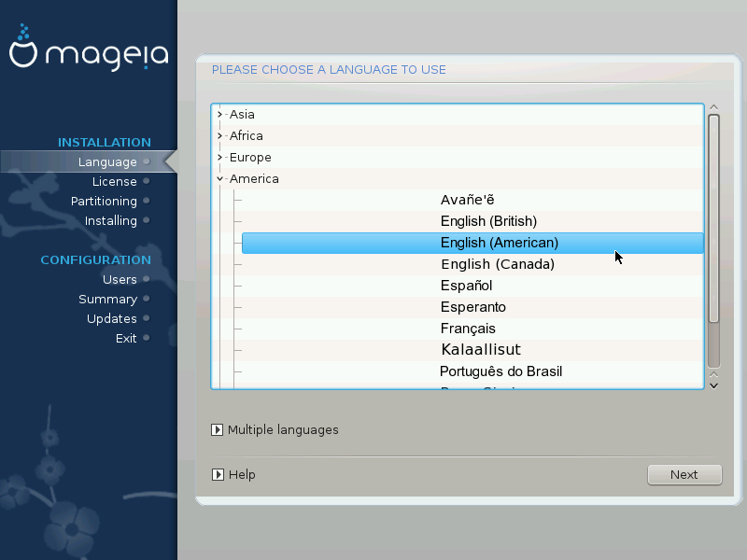Expand the Asia language group
This screenshot has width=747, height=560.
click(x=219, y=114)
